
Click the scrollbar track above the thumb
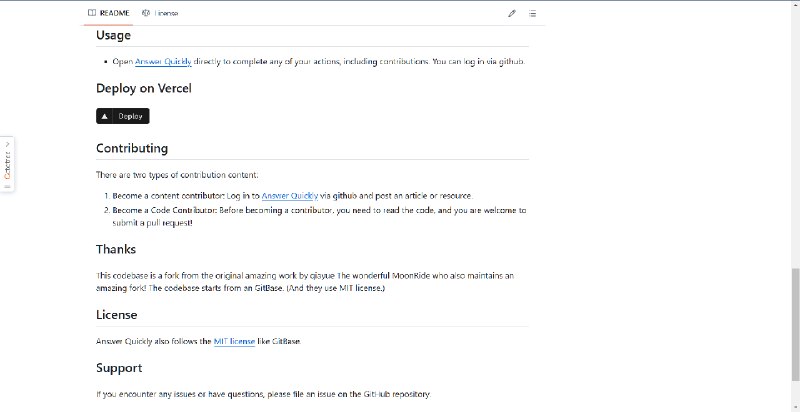click(x=795, y=135)
